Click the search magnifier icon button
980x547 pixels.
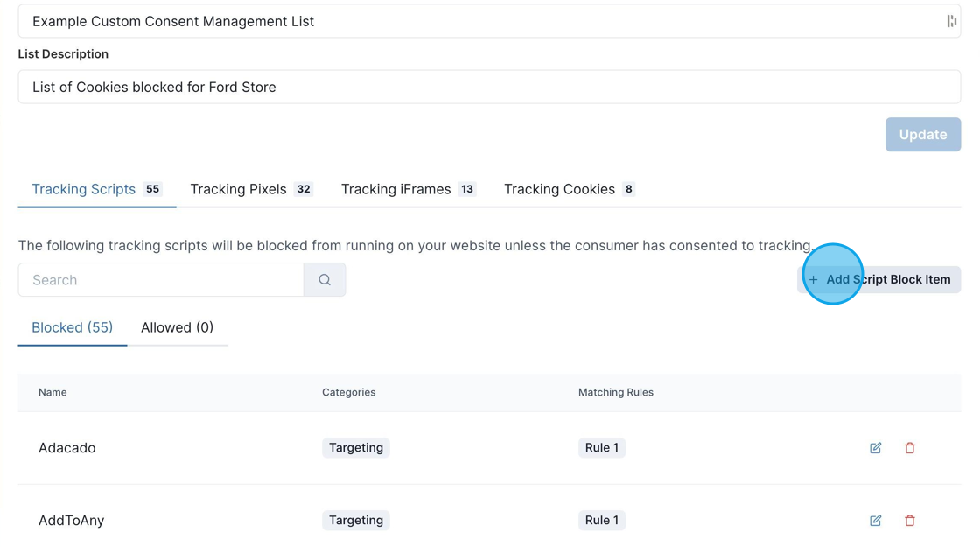325,280
